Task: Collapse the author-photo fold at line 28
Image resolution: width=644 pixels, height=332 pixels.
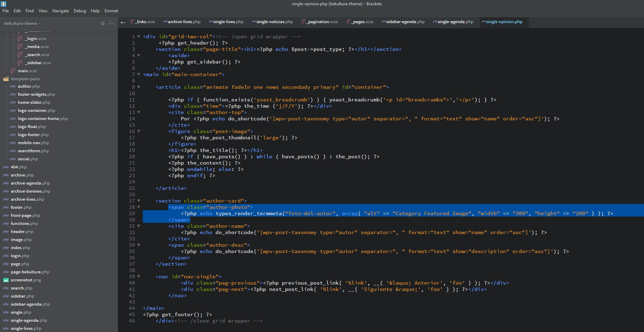Action: tap(139, 207)
